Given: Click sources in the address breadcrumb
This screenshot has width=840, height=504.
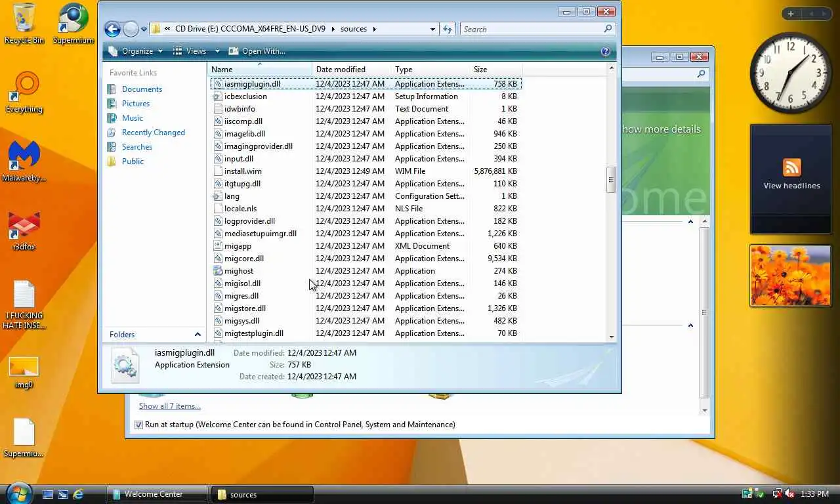Looking at the screenshot, I should (x=354, y=29).
